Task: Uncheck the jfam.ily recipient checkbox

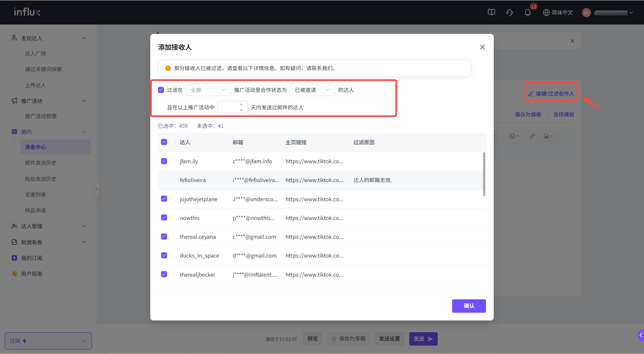Action: coord(164,161)
